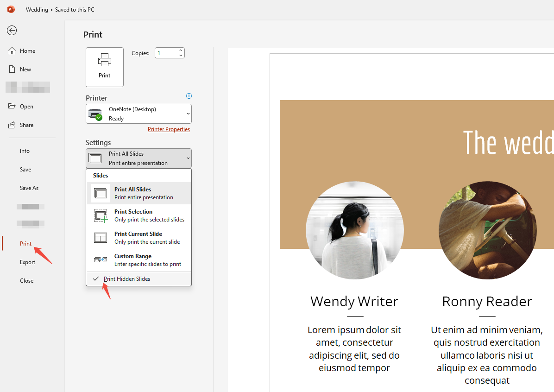
Task: Switch to the Export section
Action: coord(27,262)
